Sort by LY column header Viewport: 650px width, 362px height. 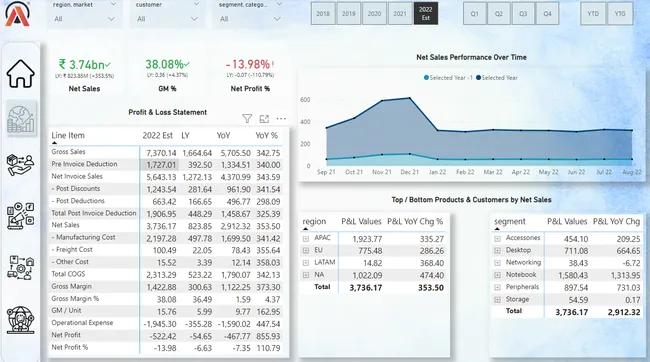pos(185,135)
